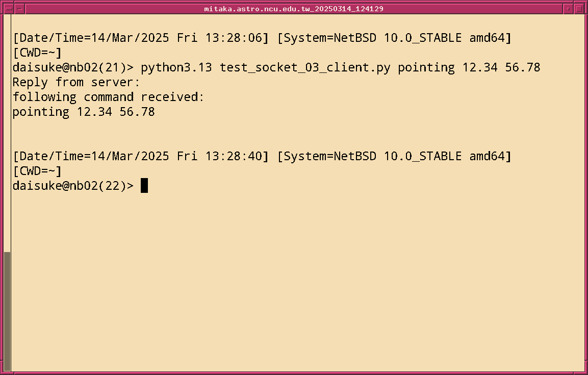Click the block cursor at the nb02(22) prompt
Viewport: 588px width, 375px height.
pyautogui.click(x=144, y=186)
